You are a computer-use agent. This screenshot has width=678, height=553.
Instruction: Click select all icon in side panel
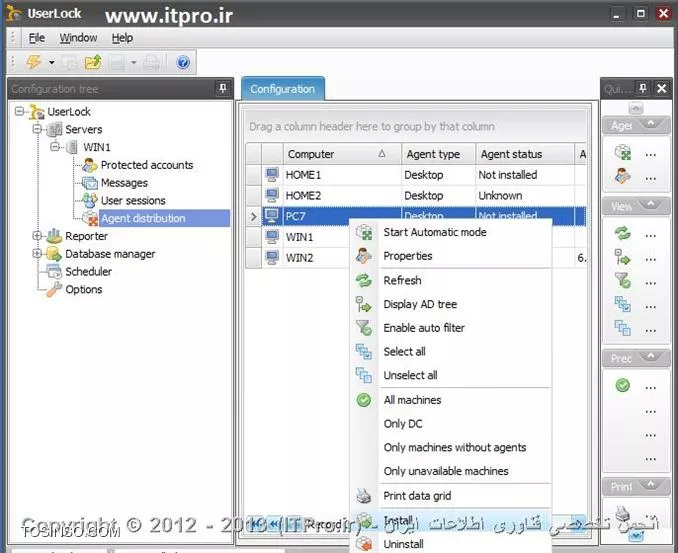click(623, 305)
